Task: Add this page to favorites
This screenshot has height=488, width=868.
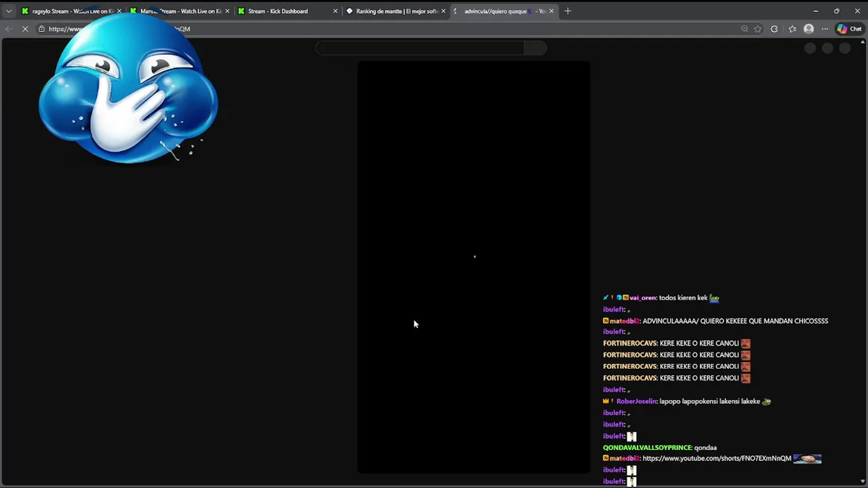Action: [758, 28]
